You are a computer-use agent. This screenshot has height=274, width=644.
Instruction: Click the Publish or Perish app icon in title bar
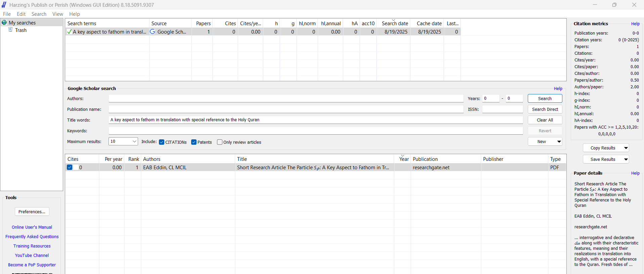pos(4,5)
